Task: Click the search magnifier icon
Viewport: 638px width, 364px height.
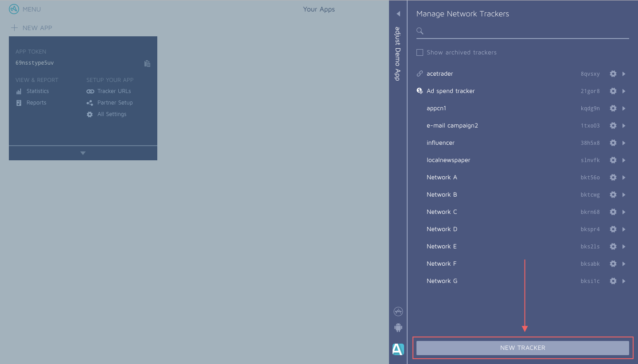Action: point(420,31)
